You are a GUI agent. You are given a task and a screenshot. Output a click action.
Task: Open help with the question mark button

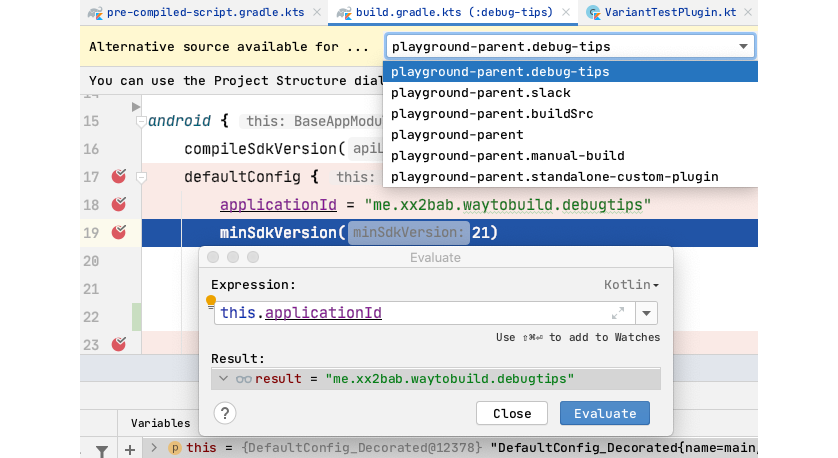pos(225,413)
